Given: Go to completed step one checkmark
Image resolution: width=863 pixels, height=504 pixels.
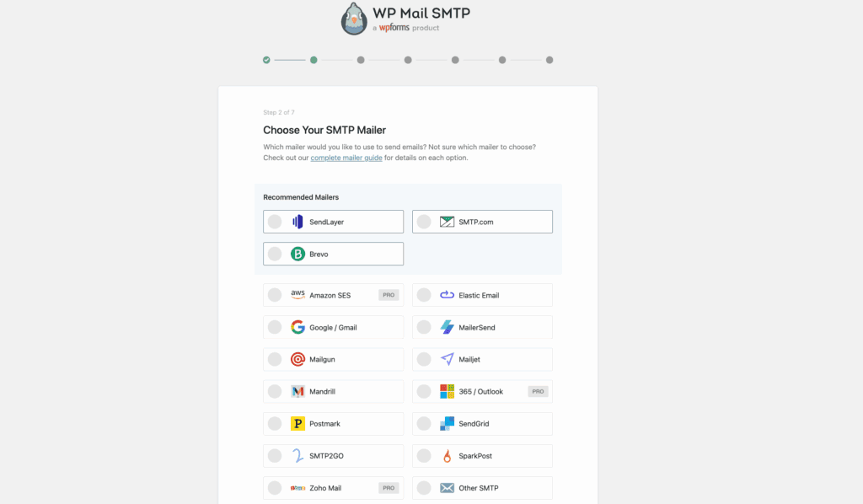Looking at the screenshot, I should [266, 60].
